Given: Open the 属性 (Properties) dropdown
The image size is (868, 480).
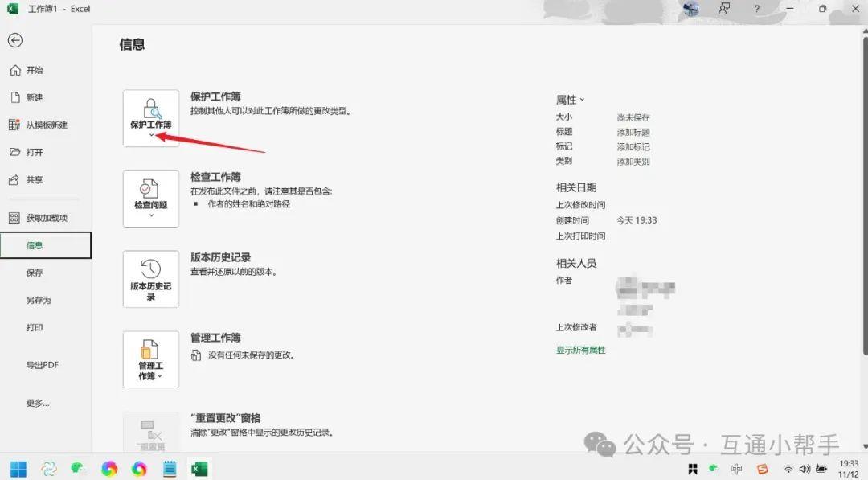Looking at the screenshot, I should click(x=571, y=99).
